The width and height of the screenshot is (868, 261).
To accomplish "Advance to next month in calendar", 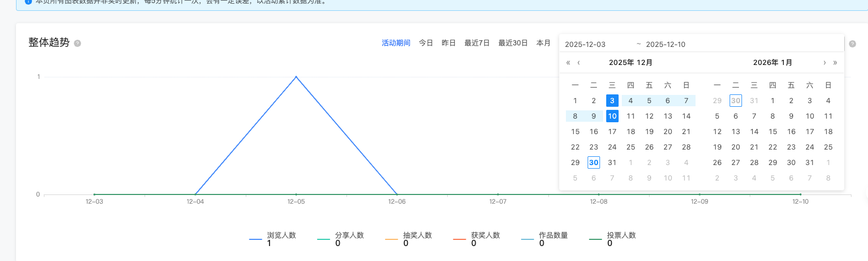I will point(825,63).
